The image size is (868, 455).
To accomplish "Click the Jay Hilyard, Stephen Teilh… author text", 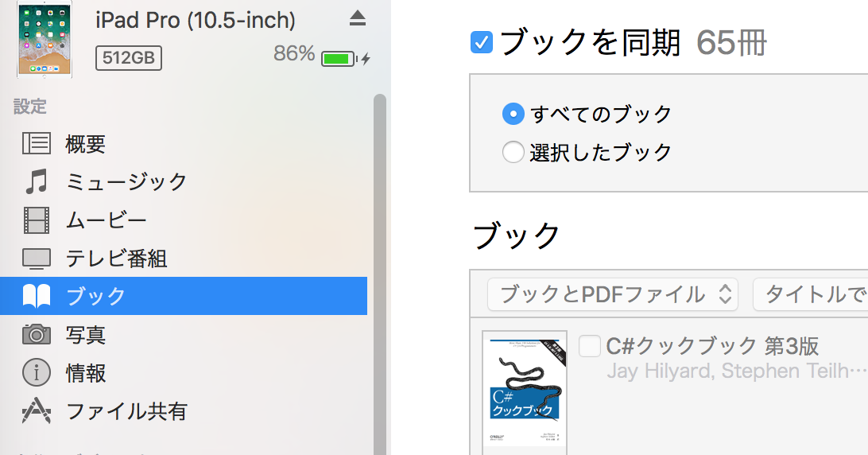I will [x=737, y=371].
